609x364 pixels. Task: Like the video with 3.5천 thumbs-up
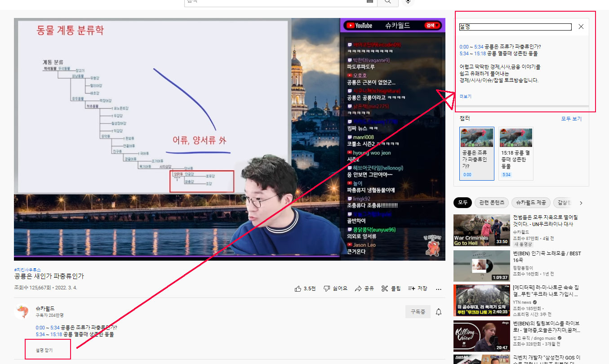coord(305,289)
